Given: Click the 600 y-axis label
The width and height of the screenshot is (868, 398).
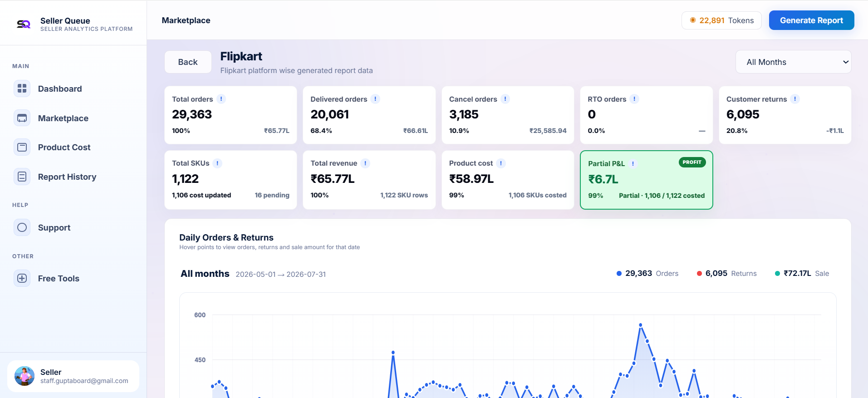Looking at the screenshot, I should pyautogui.click(x=200, y=315).
